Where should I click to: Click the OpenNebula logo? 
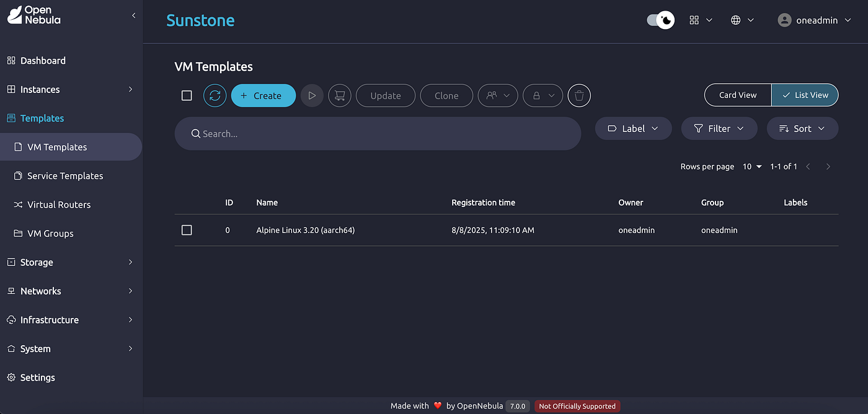click(34, 15)
